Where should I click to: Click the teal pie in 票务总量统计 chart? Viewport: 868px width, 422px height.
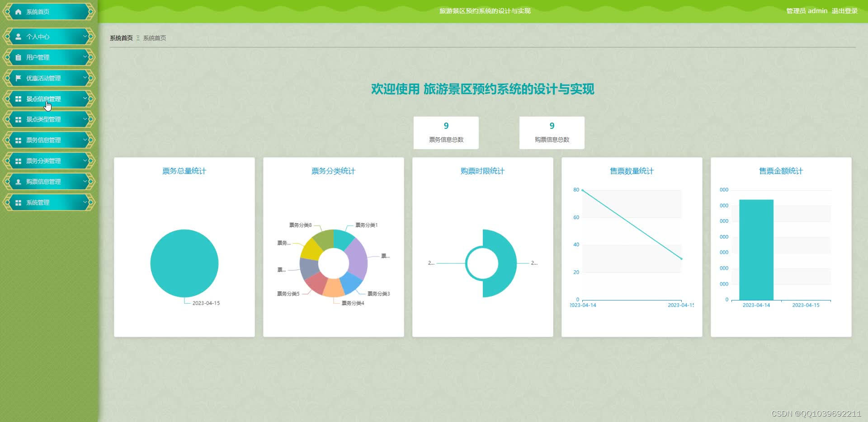click(184, 263)
